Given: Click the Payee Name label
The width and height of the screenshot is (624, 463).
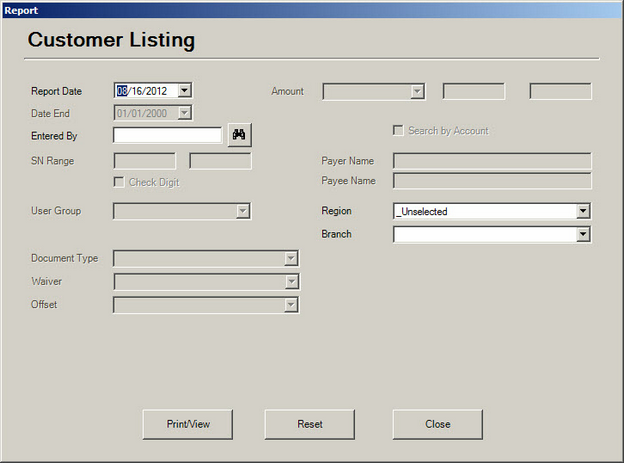Looking at the screenshot, I should click(348, 181).
